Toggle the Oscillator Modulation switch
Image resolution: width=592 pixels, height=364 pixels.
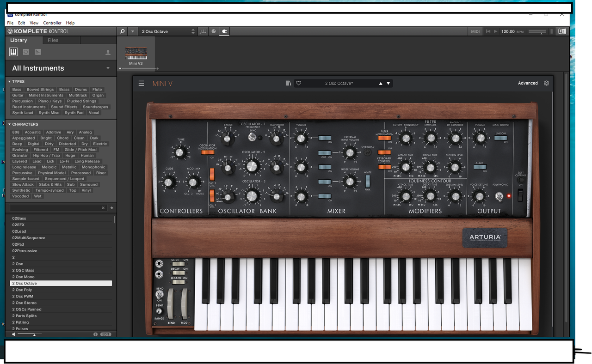pyautogui.click(x=208, y=152)
